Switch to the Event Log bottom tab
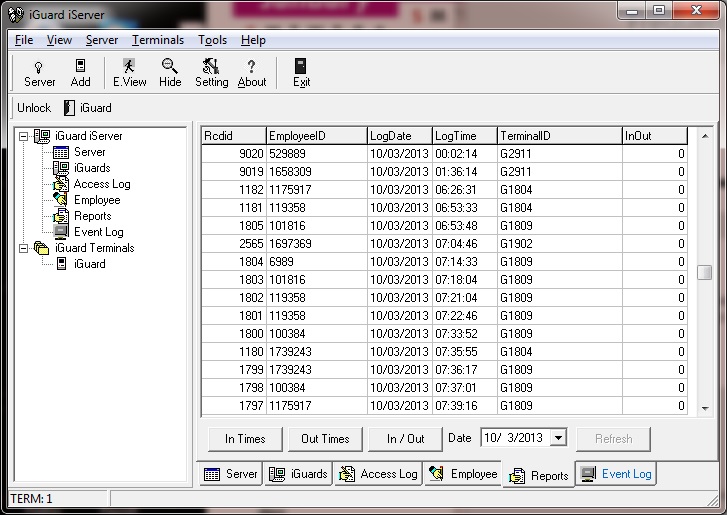This screenshot has width=727, height=515. click(x=616, y=474)
